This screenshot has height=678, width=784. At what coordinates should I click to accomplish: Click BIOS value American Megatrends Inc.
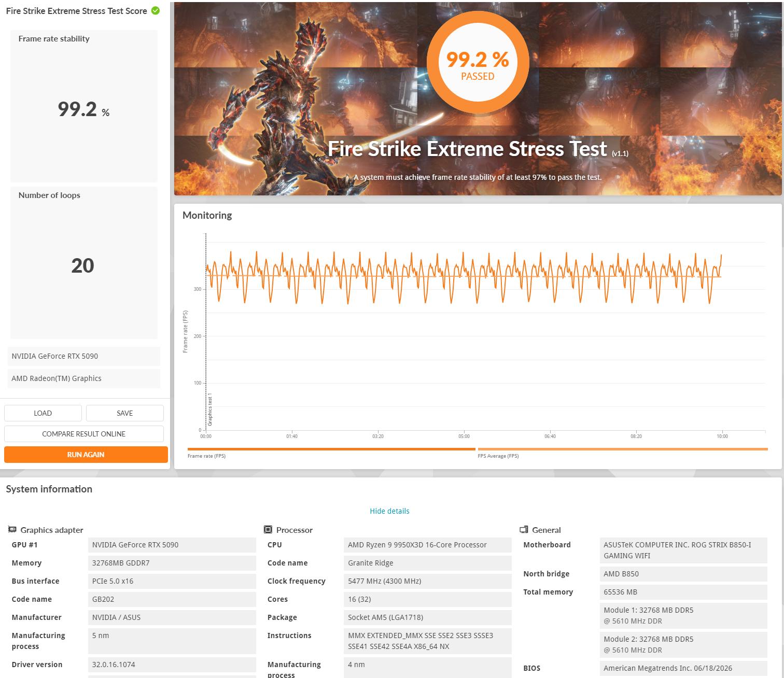[683, 668]
